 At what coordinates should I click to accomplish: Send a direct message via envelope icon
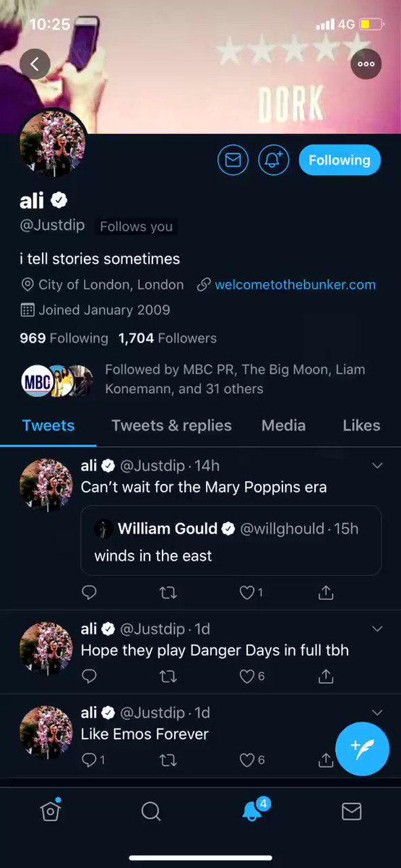[233, 161]
